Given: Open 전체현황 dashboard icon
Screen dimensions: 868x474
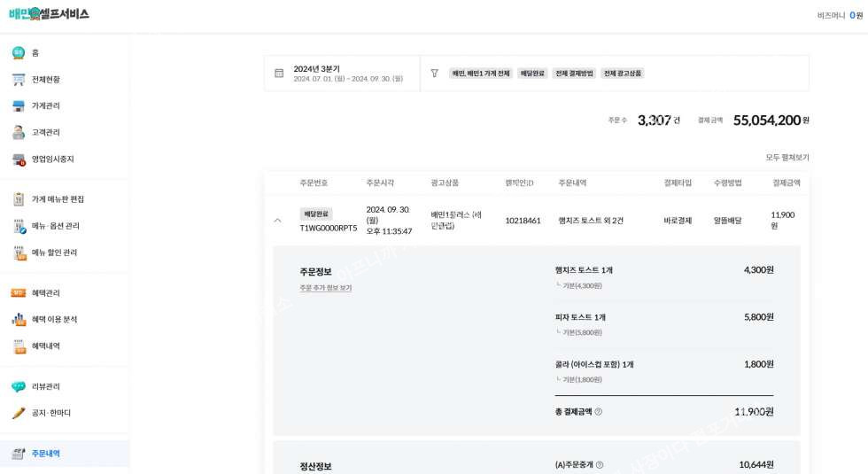Looking at the screenshot, I should coord(19,80).
